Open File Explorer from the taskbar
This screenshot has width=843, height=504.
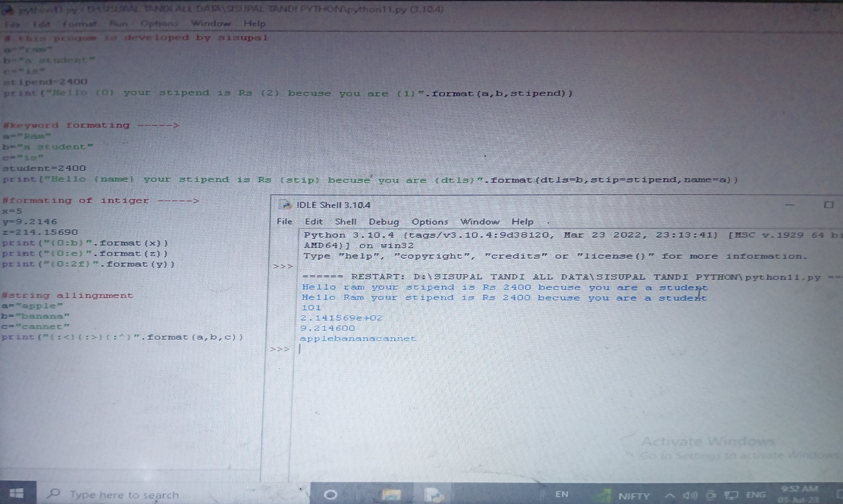pos(391,494)
